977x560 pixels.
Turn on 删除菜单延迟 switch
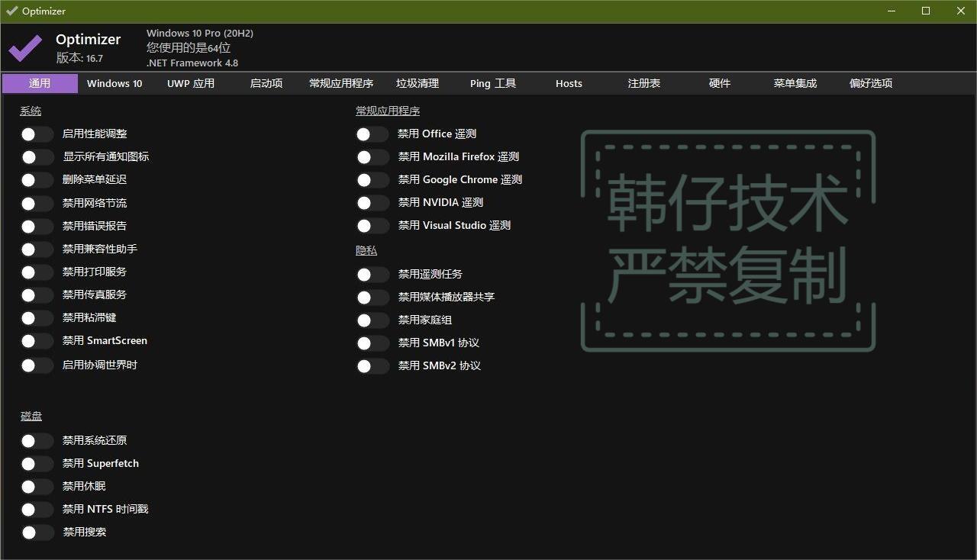pos(37,180)
